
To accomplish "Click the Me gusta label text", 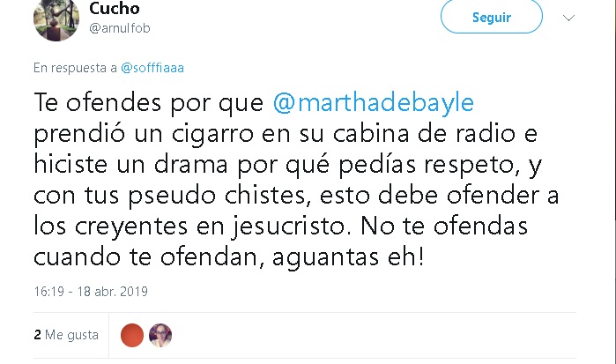I will point(71,335).
